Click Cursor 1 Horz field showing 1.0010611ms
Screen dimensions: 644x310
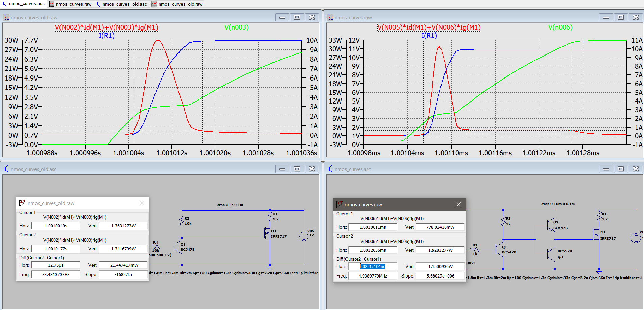click(373, 227)
